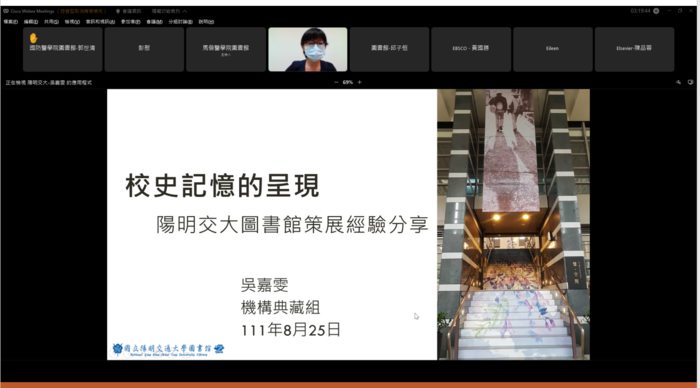Click the raised hand icon on first participant
This screenshot has width=700, height=388.
pos(33,38)
